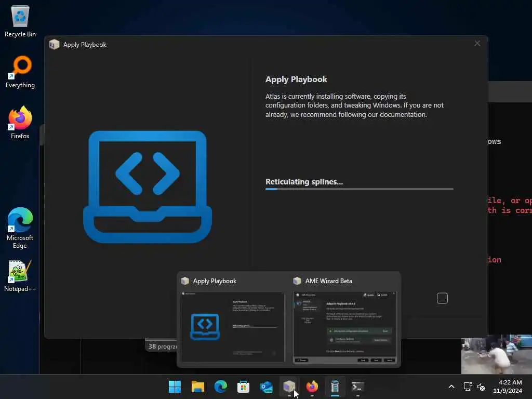
Task: Open the Recycle Bin desktop icon
Action: 20,21
